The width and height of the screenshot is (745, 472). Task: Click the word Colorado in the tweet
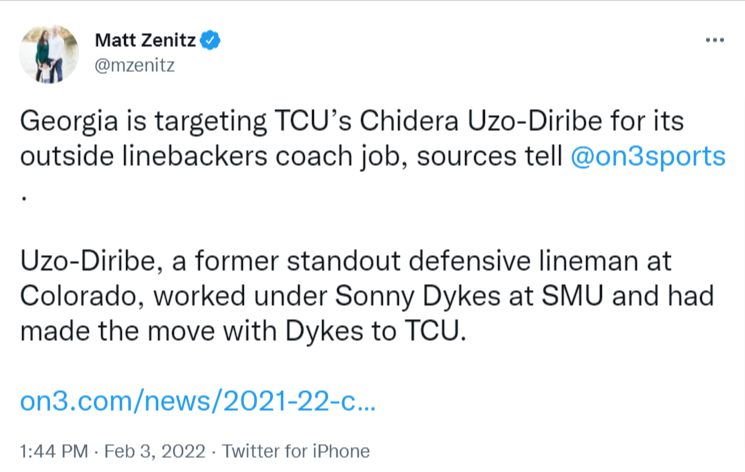(71, 296)
